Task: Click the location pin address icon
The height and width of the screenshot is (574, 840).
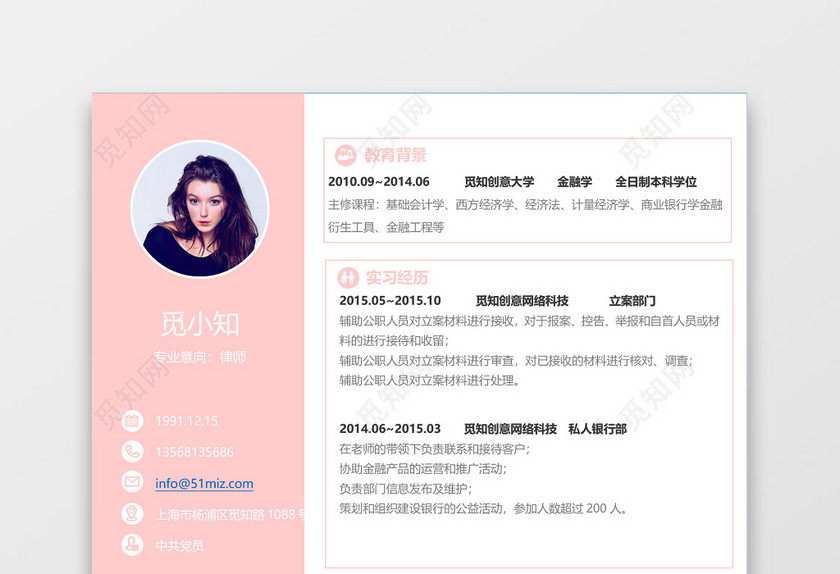Action: coord(132,513)
